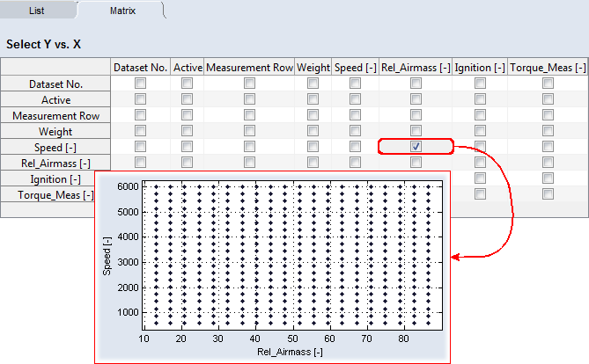Check the Measurement Row row, Ignition column box

pyautogui.click(x=480, y=115)
